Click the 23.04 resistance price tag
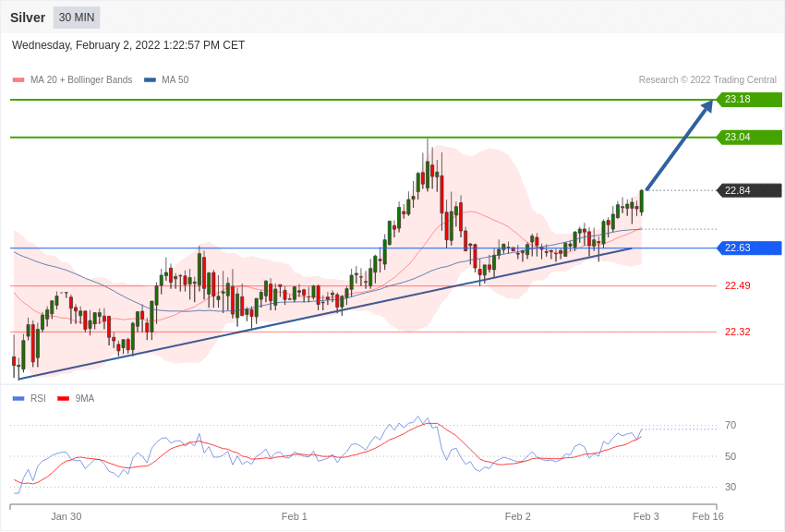 pos(750,137)
